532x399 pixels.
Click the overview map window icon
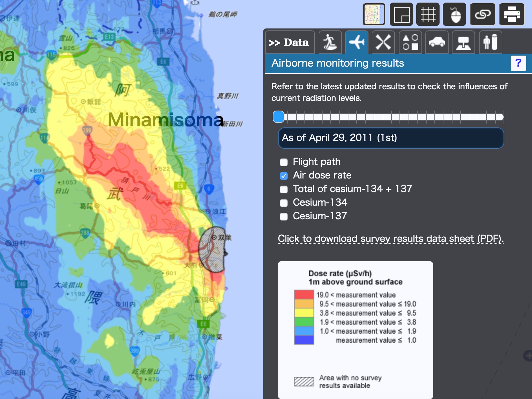tap(401, 15)
